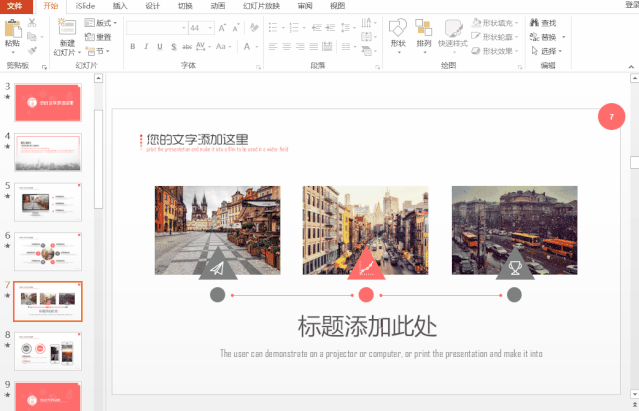Switch to the iSlide tab
The height and width of the screenshot is (411, 639).
pos(85,5)
